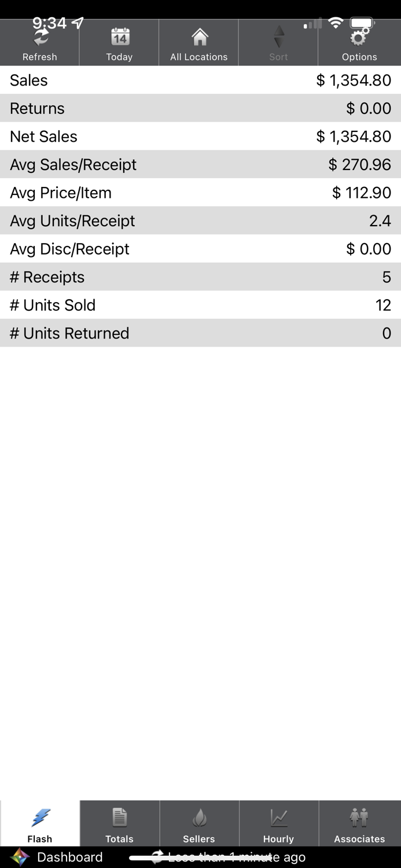Open the Sellers report tab
Screen dimensions: 401x868
point(198,823)
